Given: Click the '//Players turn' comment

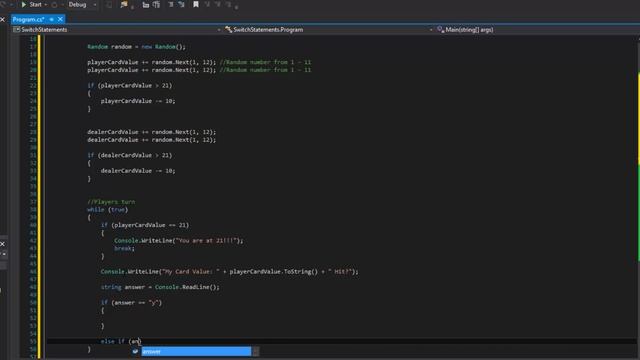Looking at the screenshot, I should [x=111, y=202].
